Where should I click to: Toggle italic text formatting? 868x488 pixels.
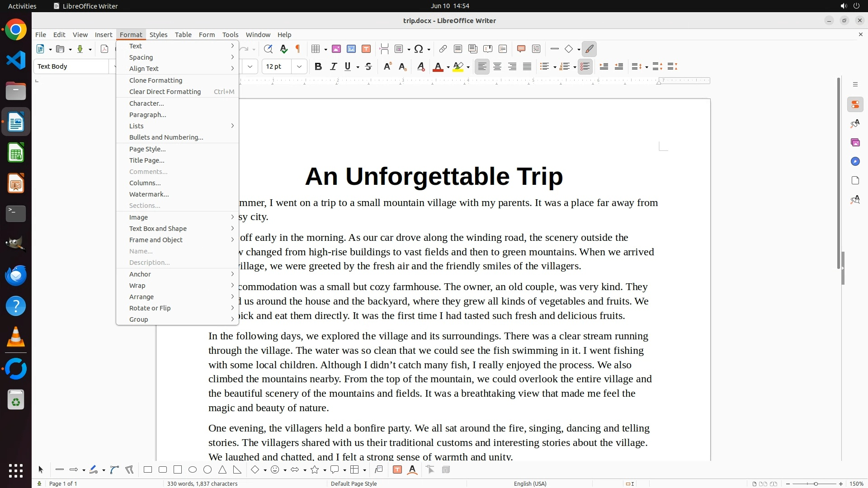pyautogui.click(x=333, y=66)
